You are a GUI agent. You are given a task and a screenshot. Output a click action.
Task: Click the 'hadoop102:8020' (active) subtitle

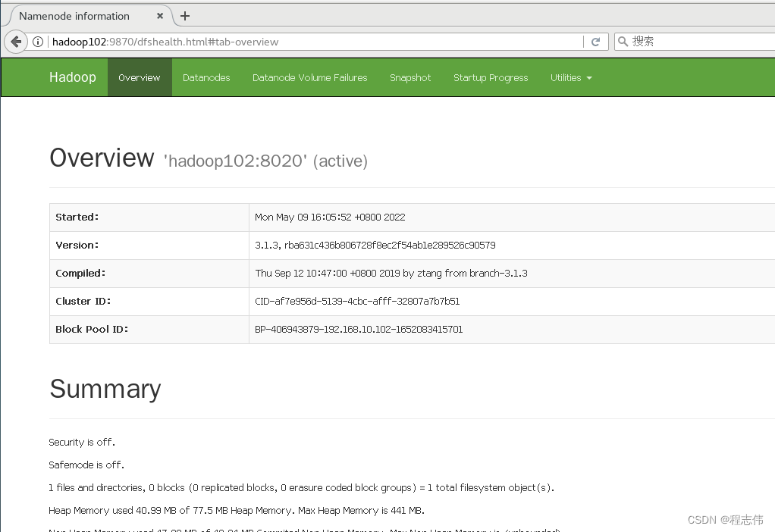pos(265,161)
